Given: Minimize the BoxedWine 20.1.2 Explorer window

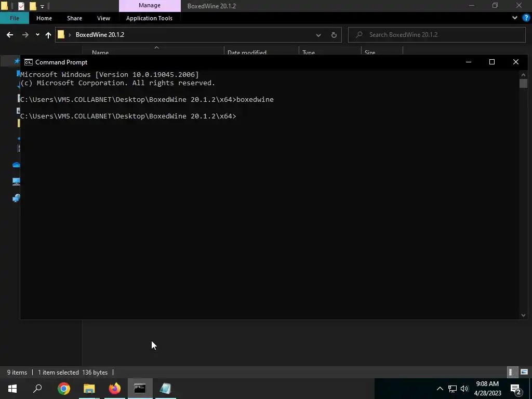Looking at the screenshot, I should pos(472,5).
